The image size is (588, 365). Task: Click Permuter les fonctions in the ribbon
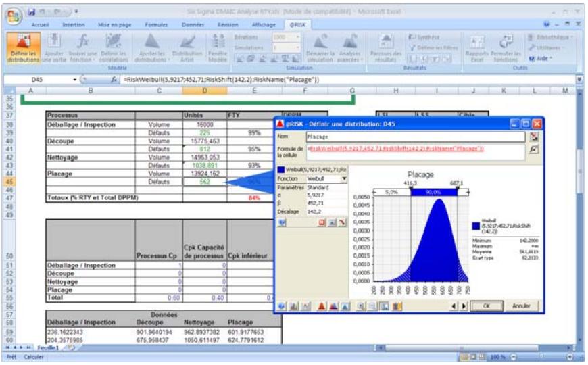(505, 47)
